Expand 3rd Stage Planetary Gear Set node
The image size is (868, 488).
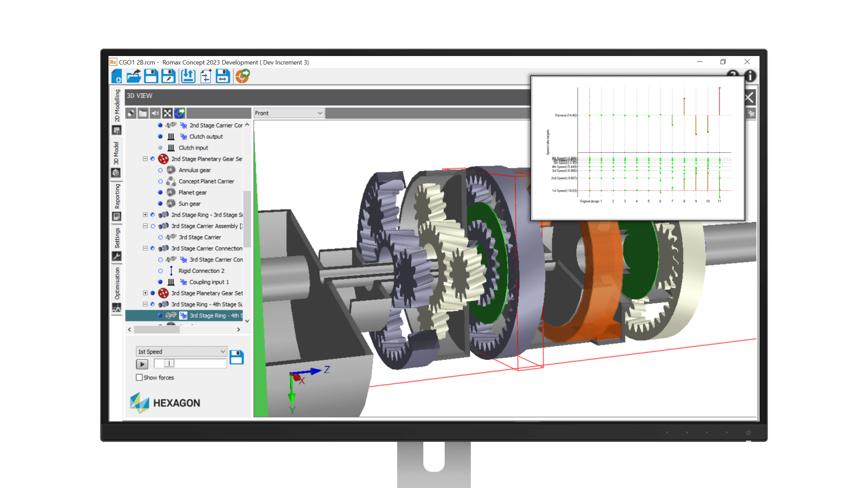pyautogui.click(x=145, y=293)
